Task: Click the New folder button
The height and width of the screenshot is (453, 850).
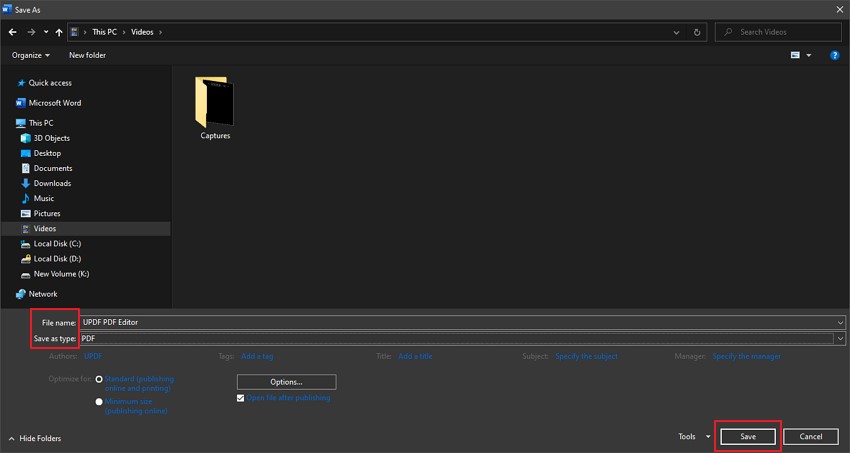Action: [87, 55]
